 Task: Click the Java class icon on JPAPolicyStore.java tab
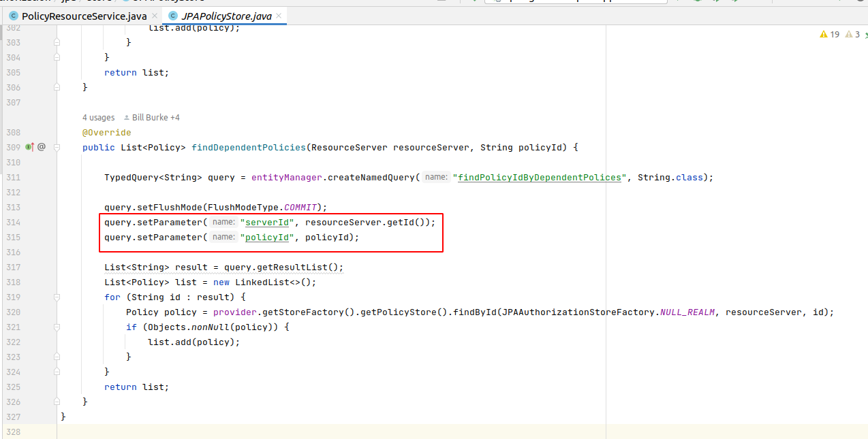pos(174,15)
